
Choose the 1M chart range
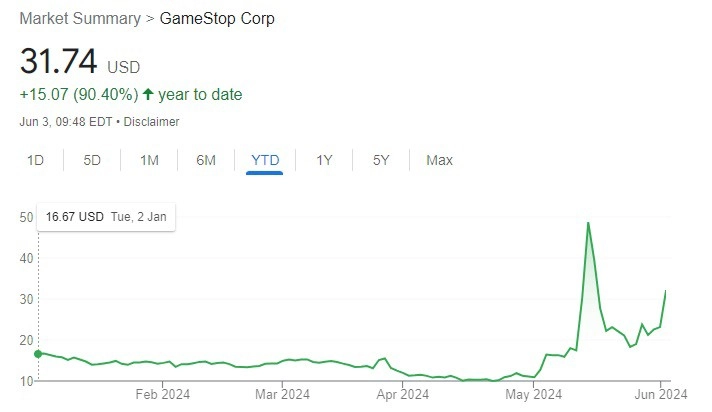[149, 160]
